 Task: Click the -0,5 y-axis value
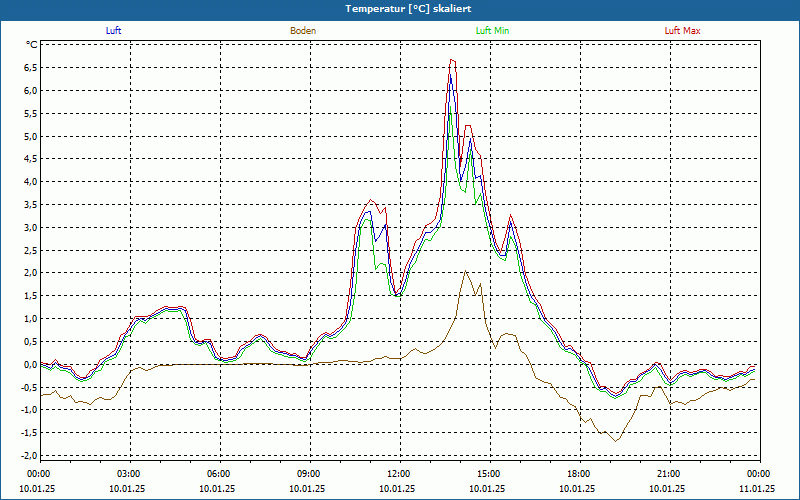29,387
